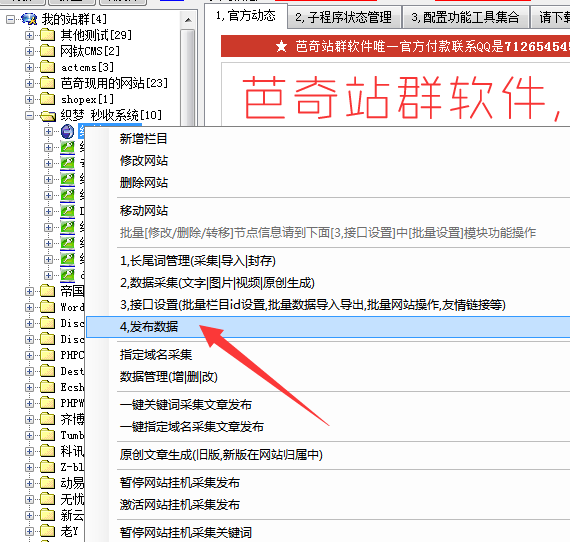Click Ecsh folder icon

[x=47, y=387]
